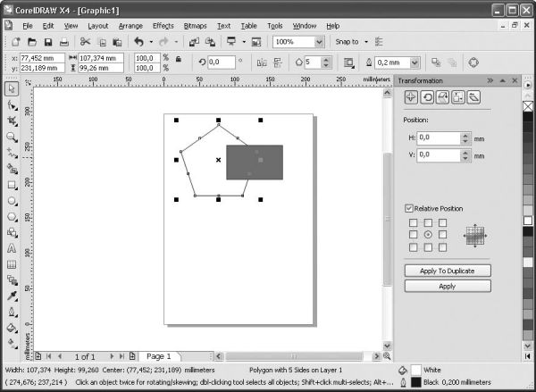The width and height of the screenshot is (536, 392).
Task: Choose the Text tool
Action: 12,248
